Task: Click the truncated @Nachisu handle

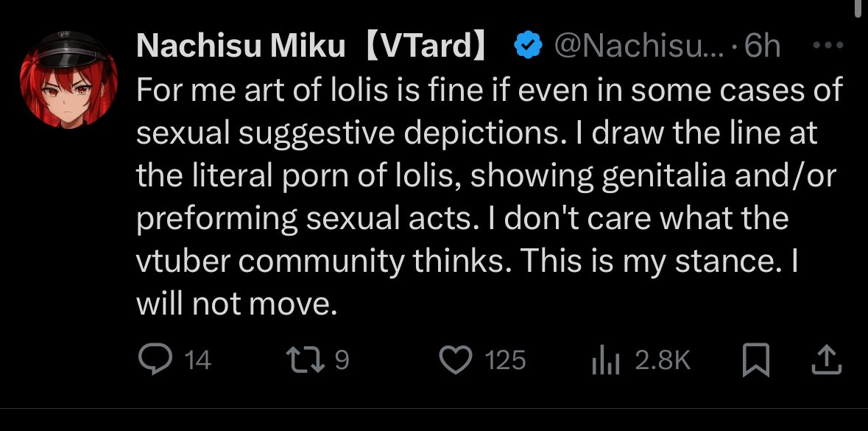Action: (639, 46)
